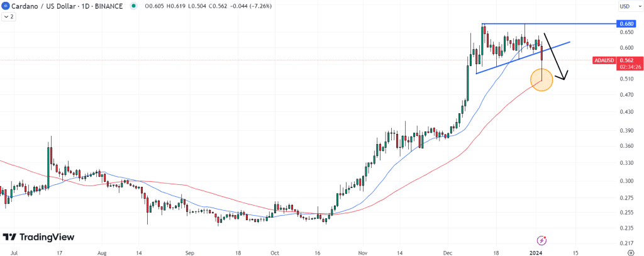
Task: Select the 0.680 blue price label
Action: pos(627,24)
